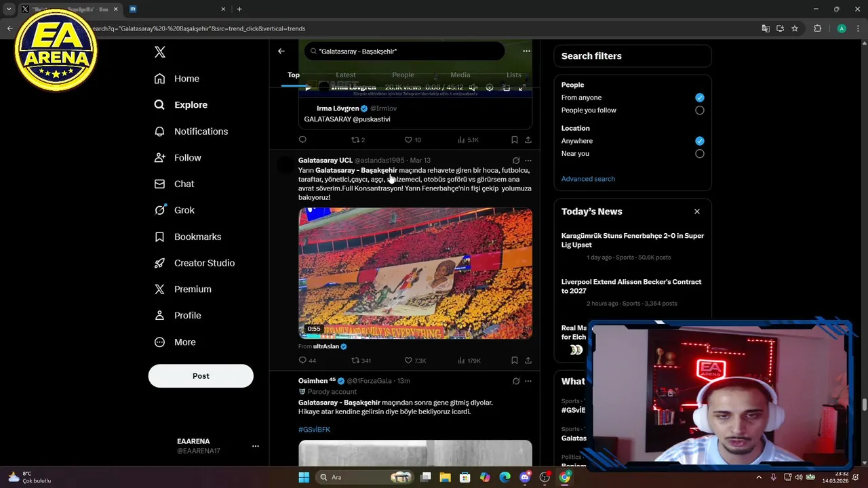The image size is (868, 488).
Task: Open the Windows Start menu
Action: pyautogui.click(x=304, y=477)
